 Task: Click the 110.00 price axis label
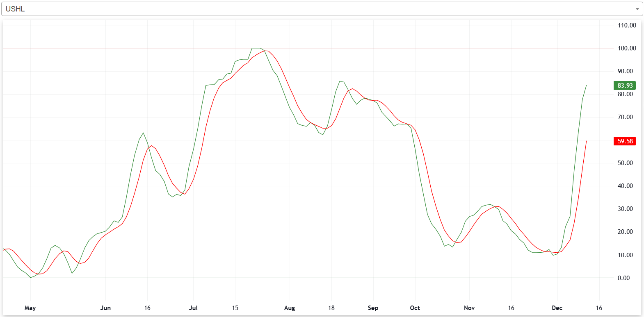point(627,25)
